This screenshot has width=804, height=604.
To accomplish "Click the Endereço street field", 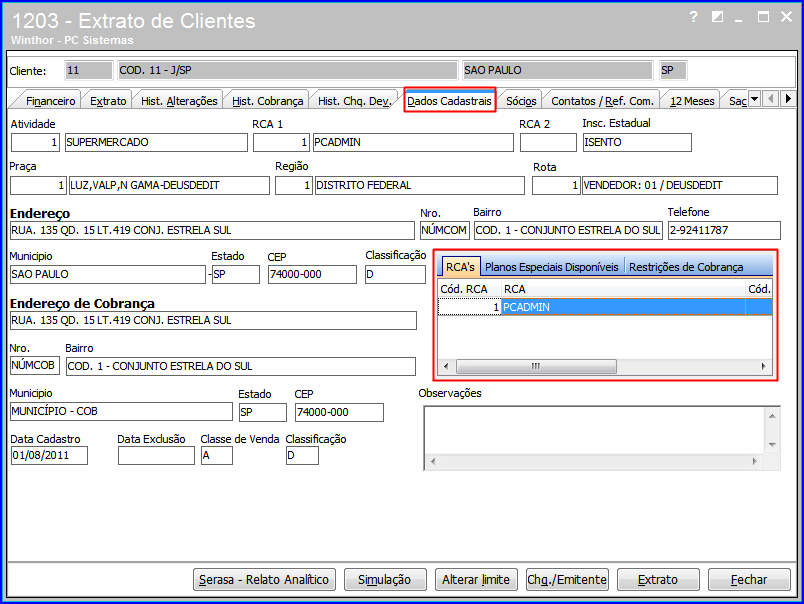I will tap(212, 230).
